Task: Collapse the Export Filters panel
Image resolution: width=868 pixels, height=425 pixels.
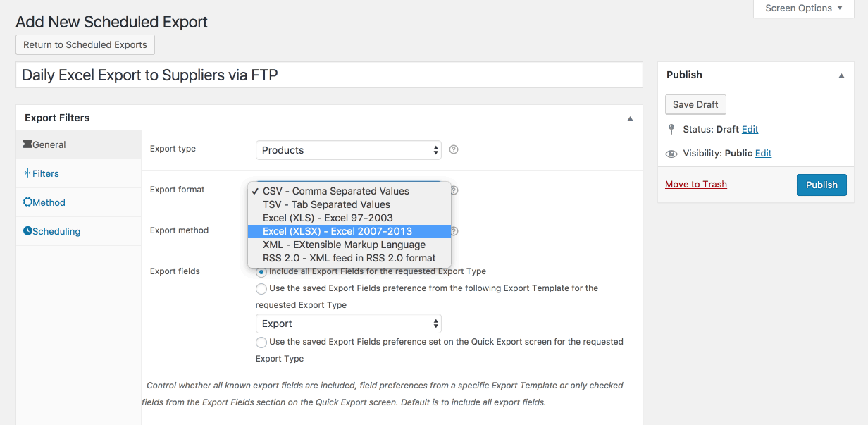Action: click(x=630, y=118)
